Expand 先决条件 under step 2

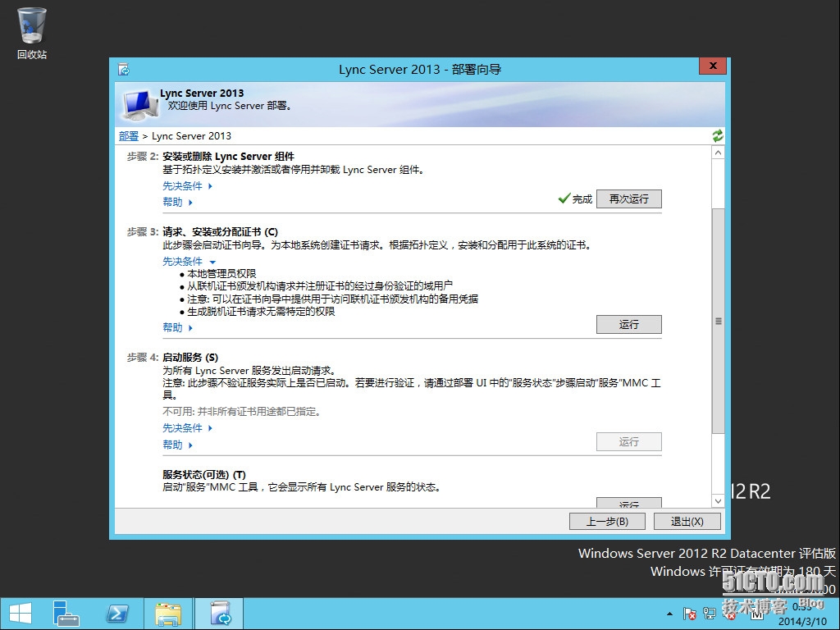coord(188,186)
